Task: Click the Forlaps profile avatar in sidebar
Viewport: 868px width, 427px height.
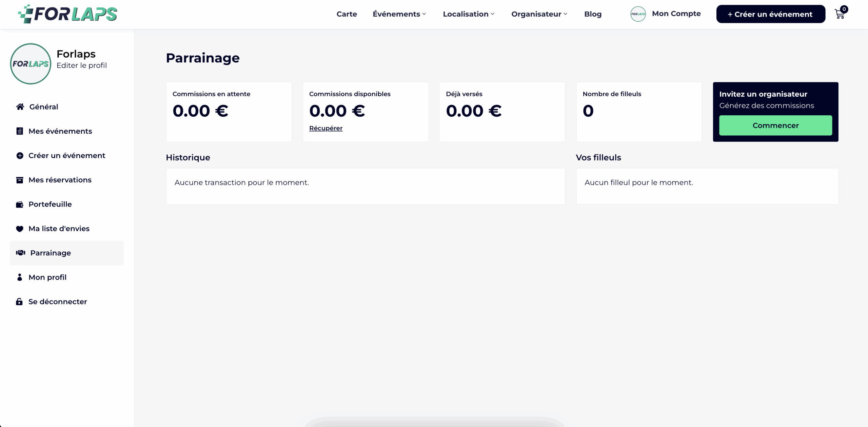Action: pos(31,64)
